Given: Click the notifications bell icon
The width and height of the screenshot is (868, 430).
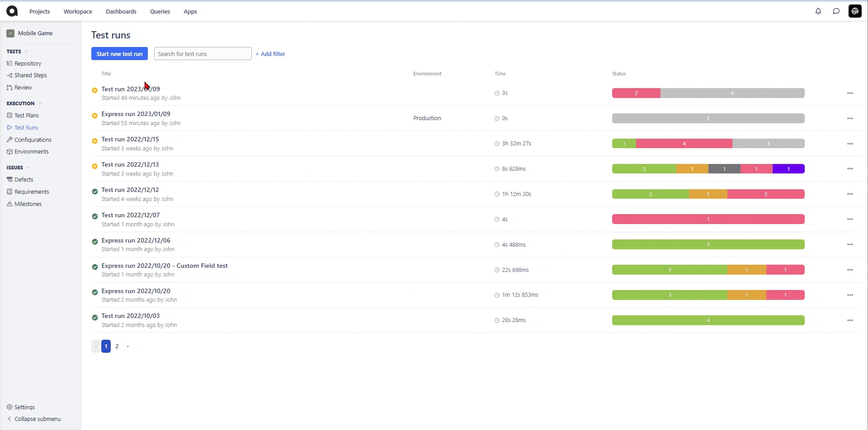Looking at the screenshot, I should 818,11.
